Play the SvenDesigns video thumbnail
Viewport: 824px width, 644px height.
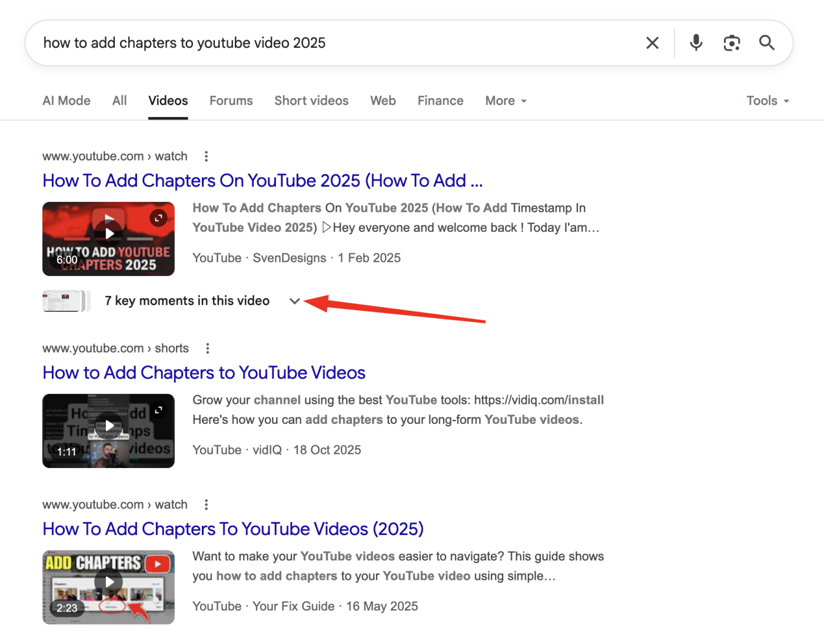[108, 233]
